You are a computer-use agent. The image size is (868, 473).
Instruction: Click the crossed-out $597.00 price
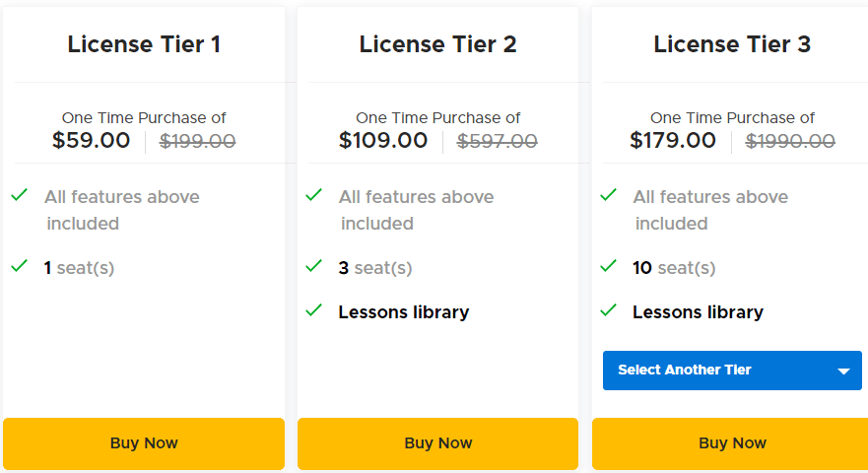pyautogui.click(x=498, y=142)
